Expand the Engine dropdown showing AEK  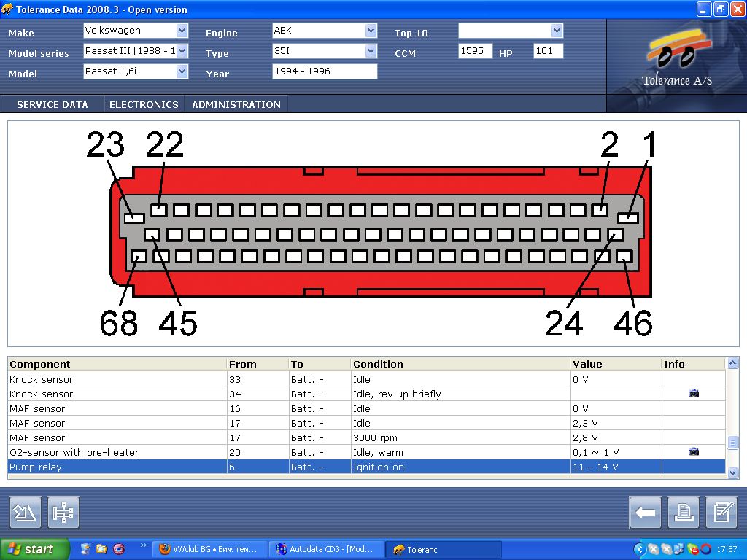click(x=371, y=31)
